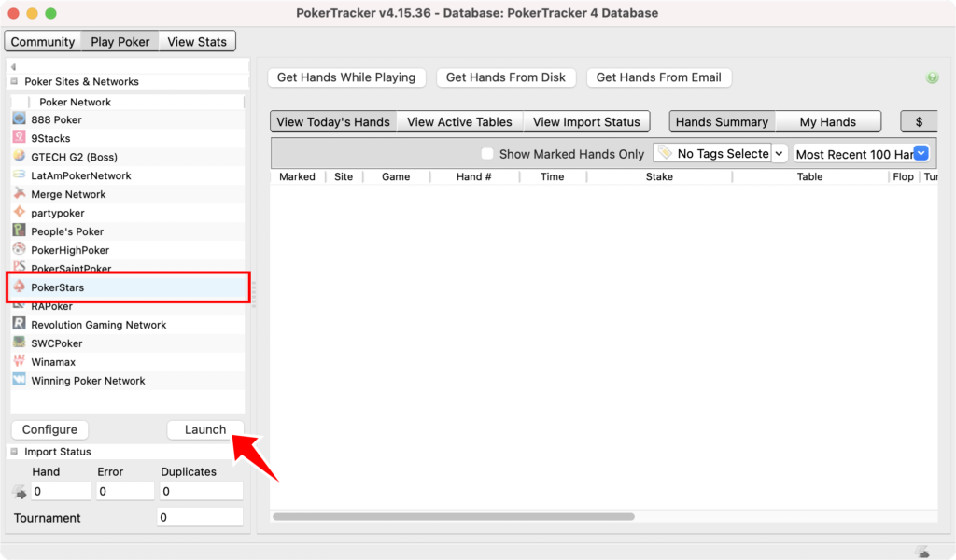Click the GTECH G2 (Boss) icon
Screen dimensions: 956x560
[19, 156]
